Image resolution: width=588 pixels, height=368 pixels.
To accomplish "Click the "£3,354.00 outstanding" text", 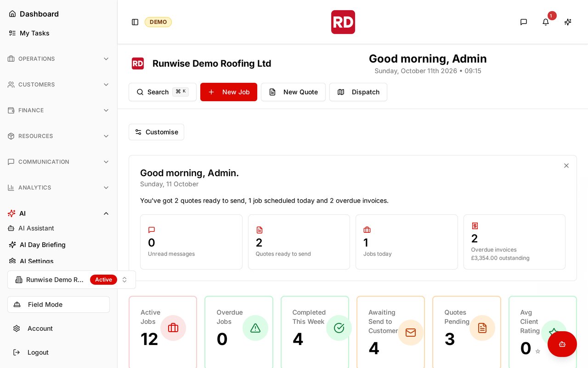I will point(500,258).
